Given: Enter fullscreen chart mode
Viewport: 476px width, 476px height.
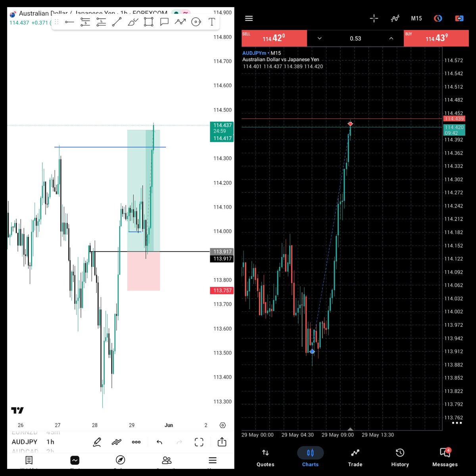Looking at the screenshot, I should (199, 442).
